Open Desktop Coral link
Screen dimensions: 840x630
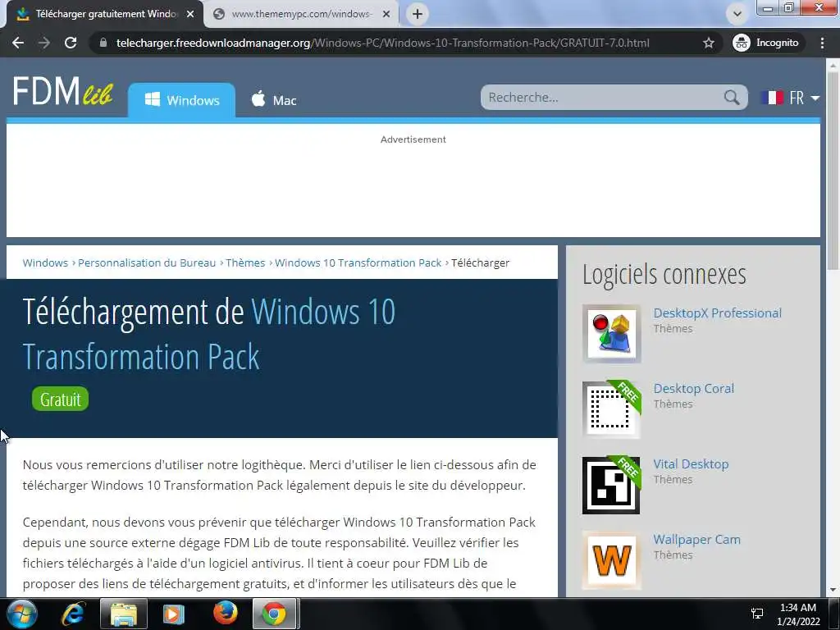694,388
